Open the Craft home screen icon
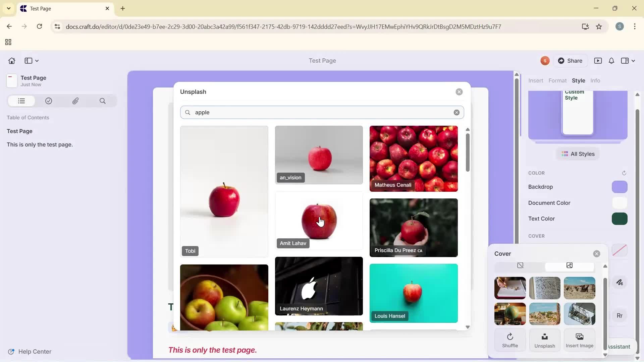This screenshot has height=362, width=644. [11, 61]
